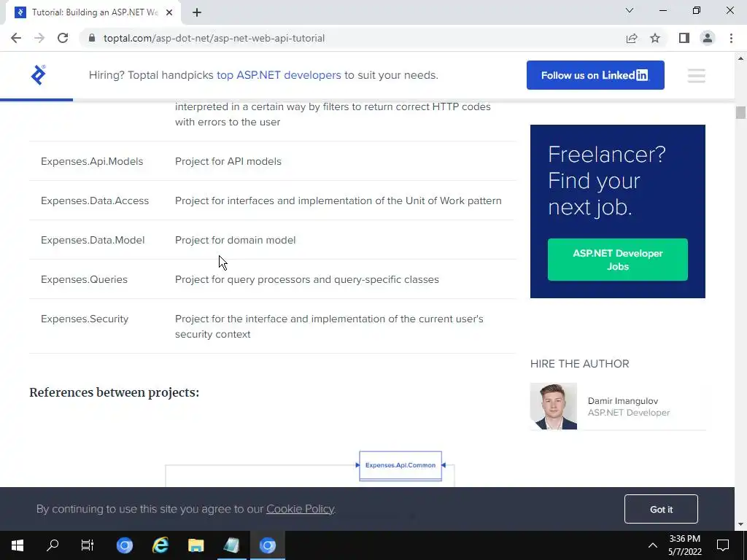Select the Expenses.Data.Access cell
This screenshot has width=747, height=560.
(95, 201)
